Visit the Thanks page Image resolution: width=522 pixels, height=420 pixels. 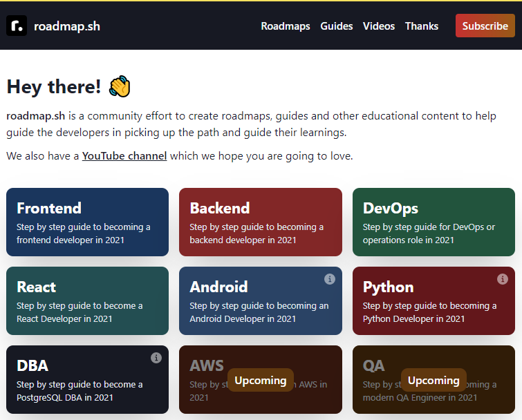tap(422, 26)
